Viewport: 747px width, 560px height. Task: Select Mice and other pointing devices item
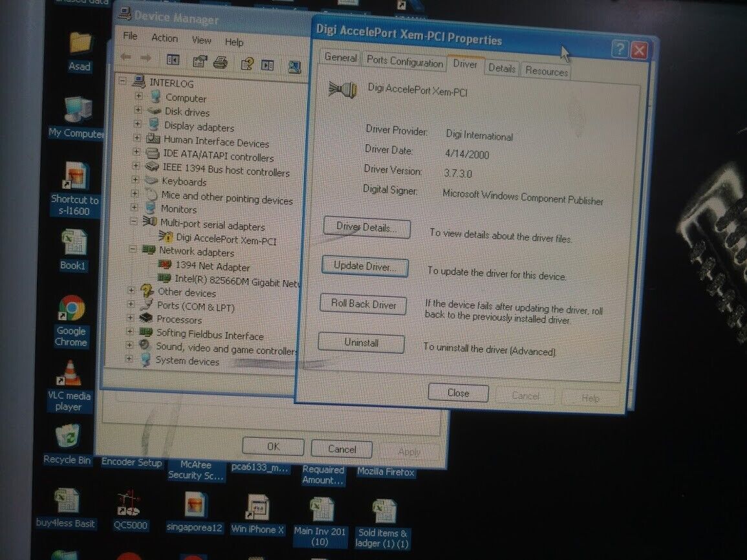pyautogui.click(x=227, y=197)
